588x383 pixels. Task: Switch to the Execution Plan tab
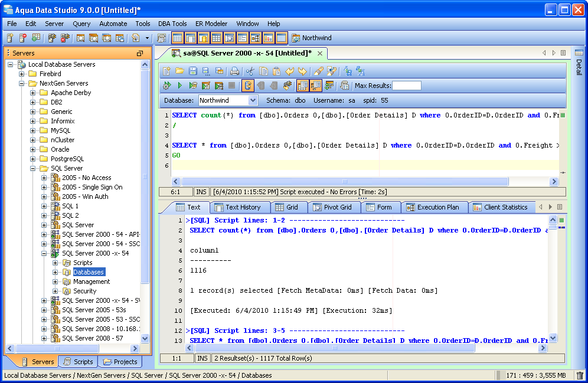click(x=437, y=207)
